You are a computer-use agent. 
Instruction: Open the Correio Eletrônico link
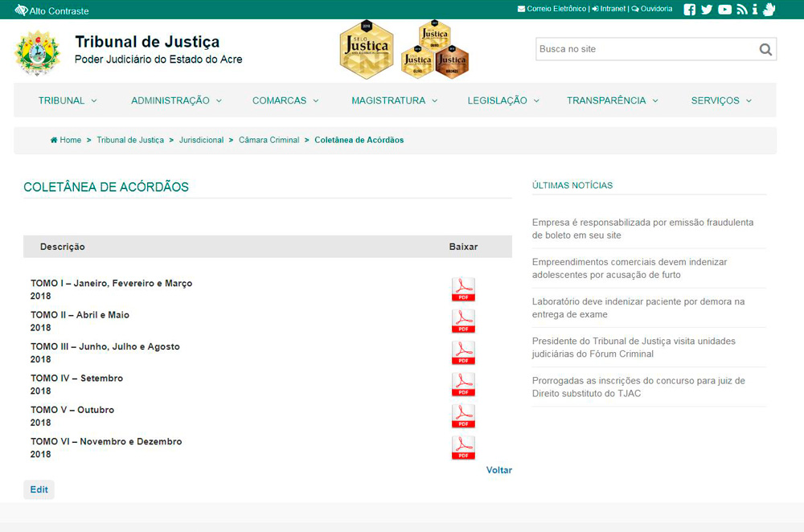coord(552,10)
